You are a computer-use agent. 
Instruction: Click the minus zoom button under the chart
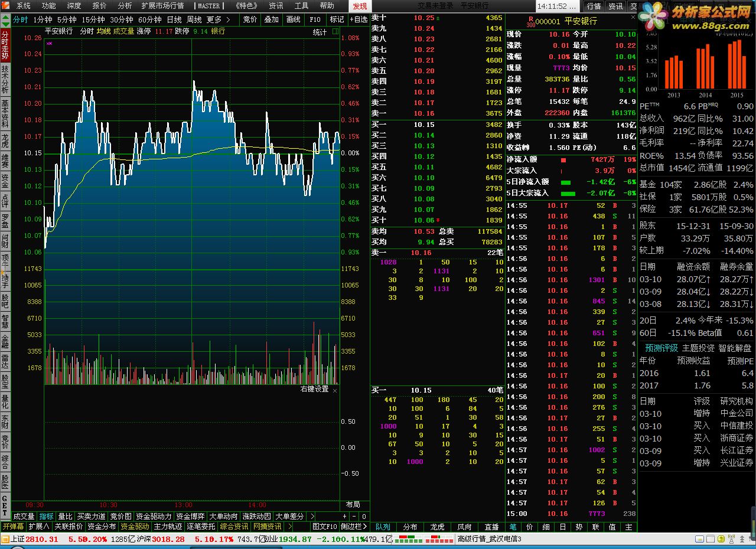pyautogui.click(x=354, y=517)
